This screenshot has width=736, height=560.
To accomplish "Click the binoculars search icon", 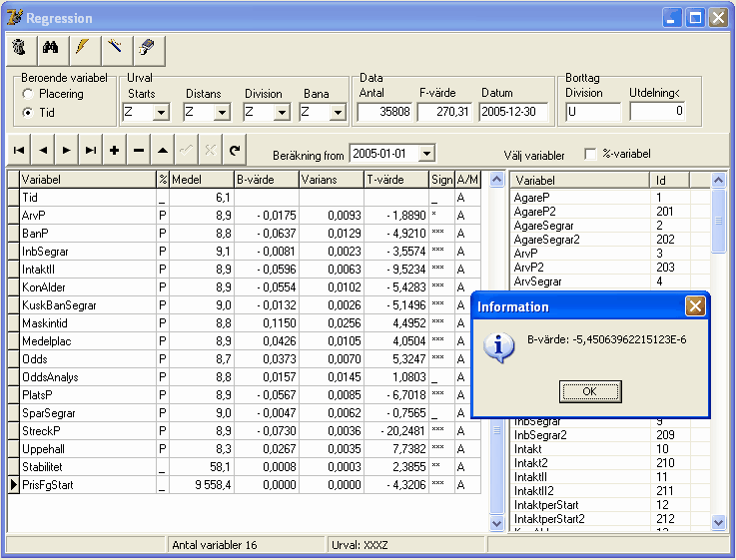I will point(51,48).
